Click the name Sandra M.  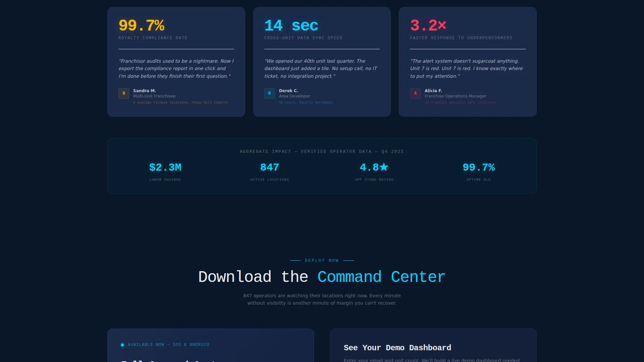[145, 91]
